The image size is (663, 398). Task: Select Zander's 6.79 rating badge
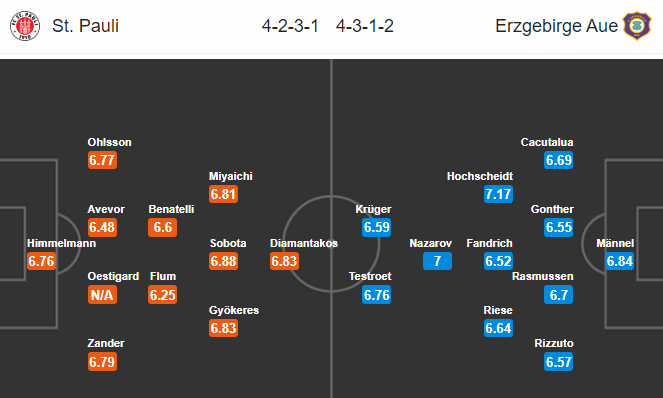[102, 362]
